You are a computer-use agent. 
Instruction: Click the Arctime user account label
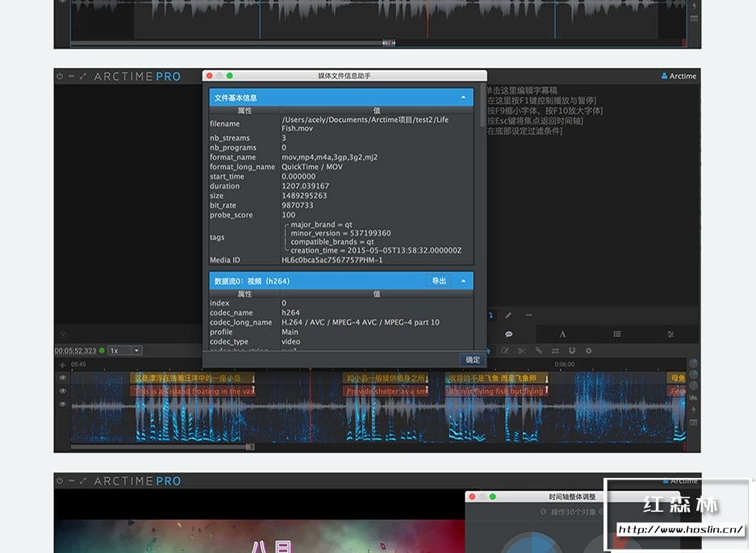[679, 76]
